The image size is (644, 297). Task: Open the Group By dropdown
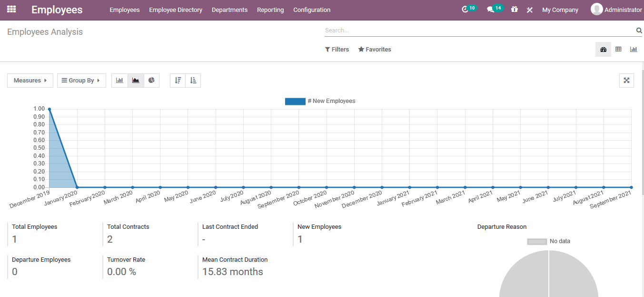point(81,80)
